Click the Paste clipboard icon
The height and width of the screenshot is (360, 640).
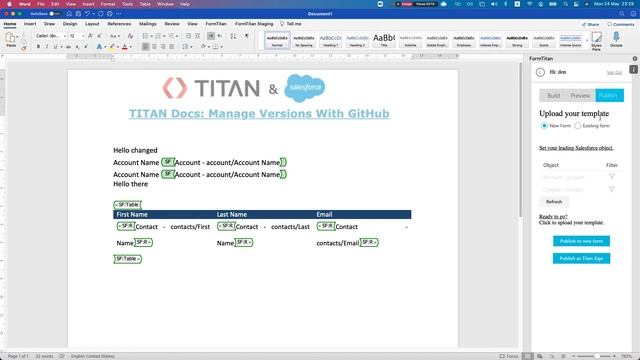[x=10, y=38]
